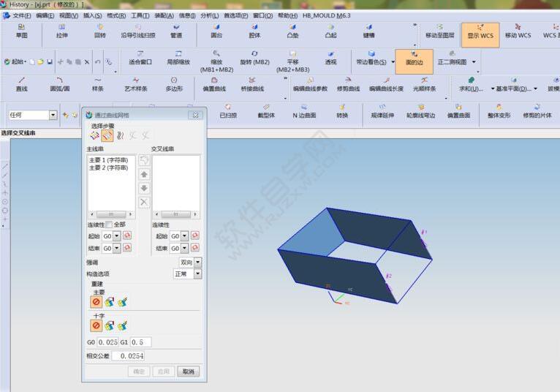Open the 编辑(E) menu
560x392 pixels.
(x=45, y=15)
